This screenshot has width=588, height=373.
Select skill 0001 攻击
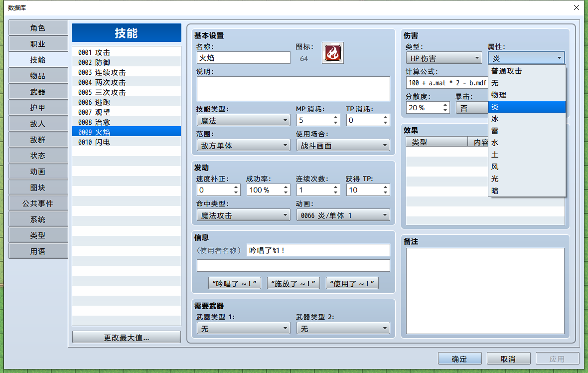pos(127,52)
